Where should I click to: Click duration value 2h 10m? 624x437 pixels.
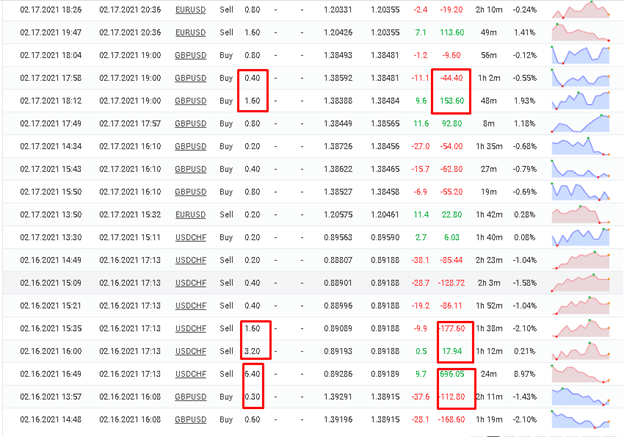click(x=489, y=10)
